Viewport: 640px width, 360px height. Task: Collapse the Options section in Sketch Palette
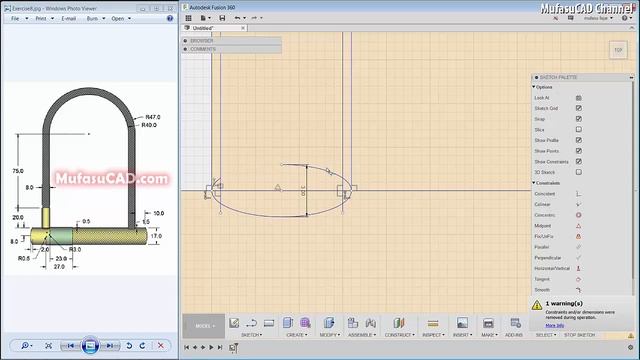pyautogui.click(x=533, y=87)
